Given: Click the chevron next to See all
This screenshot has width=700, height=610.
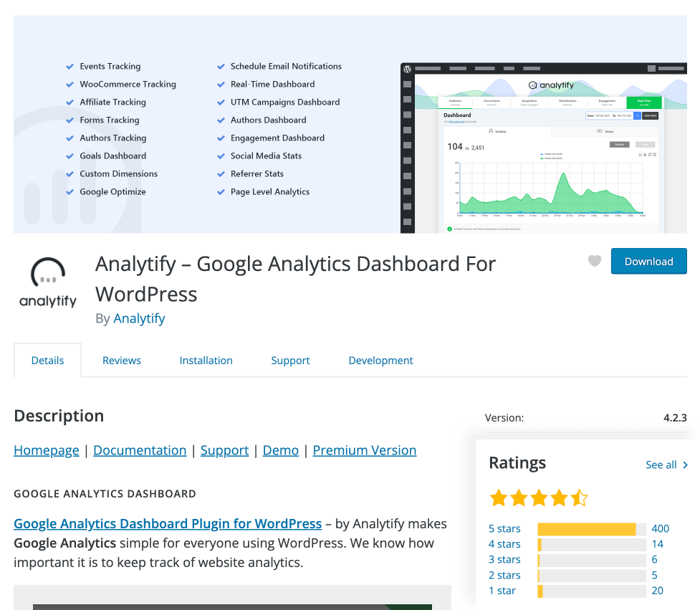Looking at the screenshot, I should tap(686, 464).
